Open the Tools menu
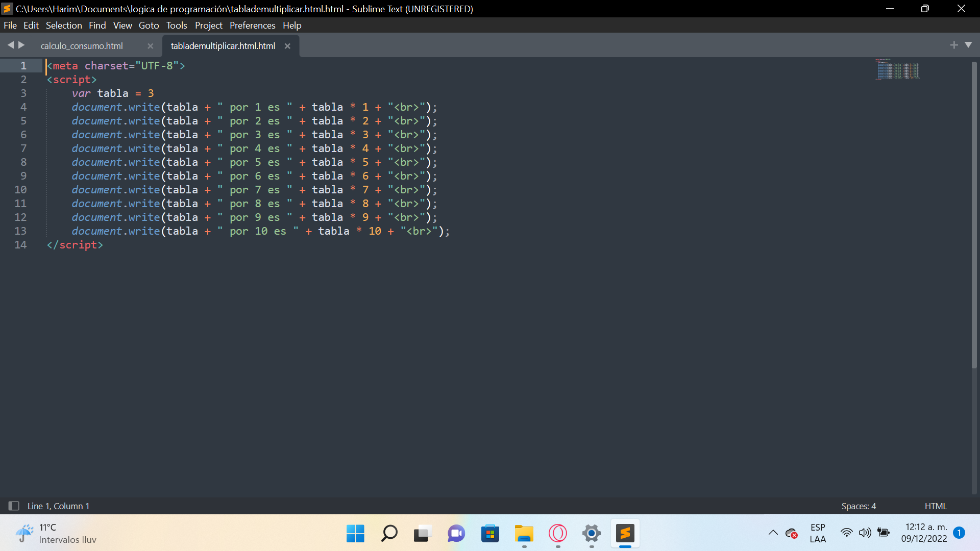Image resolution: width=980 pixels, height=551 pixels. [x=177, y=25]
